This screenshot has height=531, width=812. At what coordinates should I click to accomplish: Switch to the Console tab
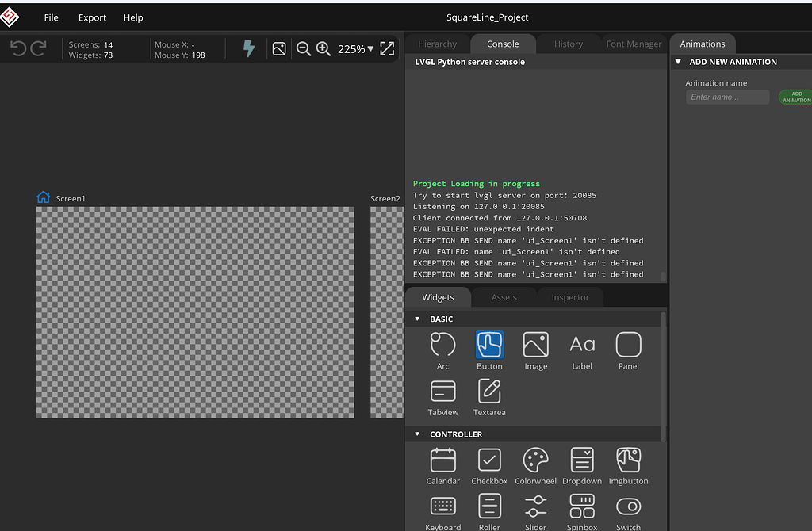tap(503, 44)
